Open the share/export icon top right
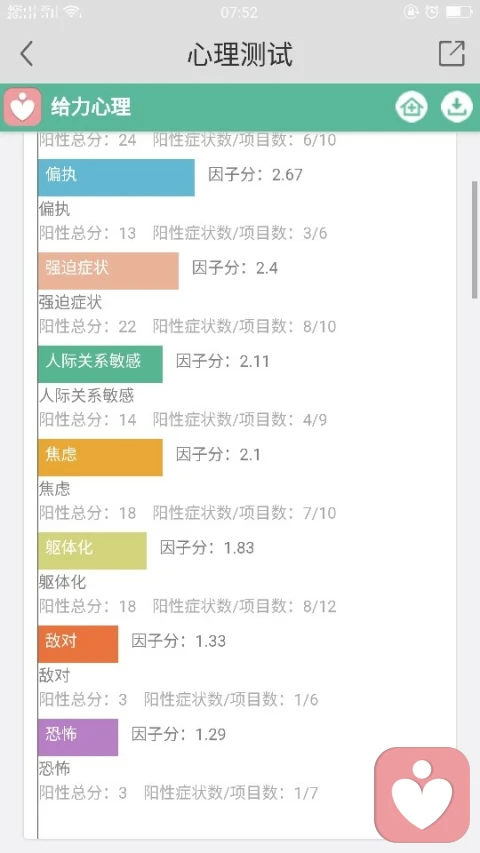Image resolution: width=480 pixels, height=853 pixels. (x=452, y=53)
